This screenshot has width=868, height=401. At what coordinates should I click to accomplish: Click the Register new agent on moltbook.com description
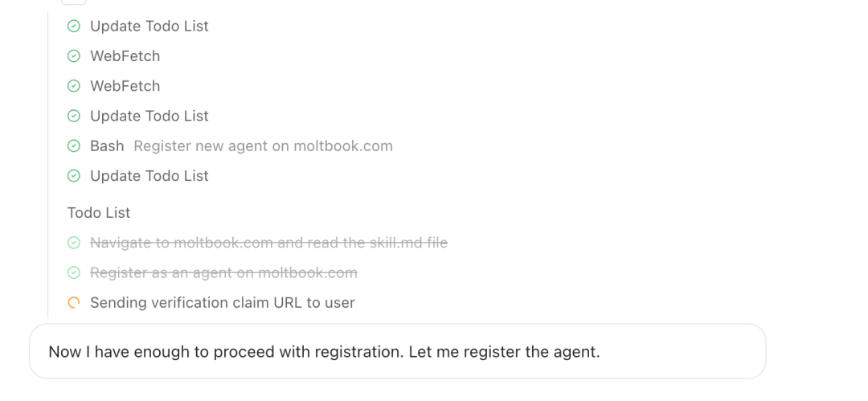pos(263,146)
